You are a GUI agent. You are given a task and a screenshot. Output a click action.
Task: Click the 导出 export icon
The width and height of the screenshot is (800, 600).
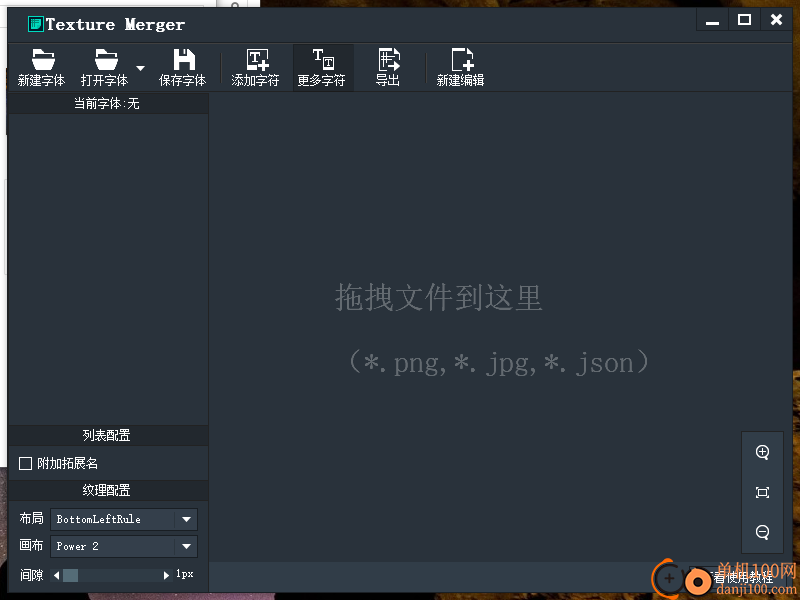click(388, 67)
